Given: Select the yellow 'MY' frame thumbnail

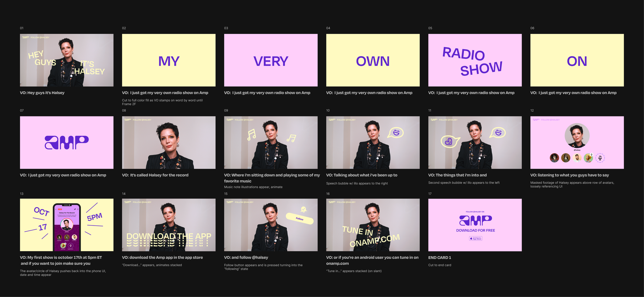Looking at the screenshot, I should 169,60.
